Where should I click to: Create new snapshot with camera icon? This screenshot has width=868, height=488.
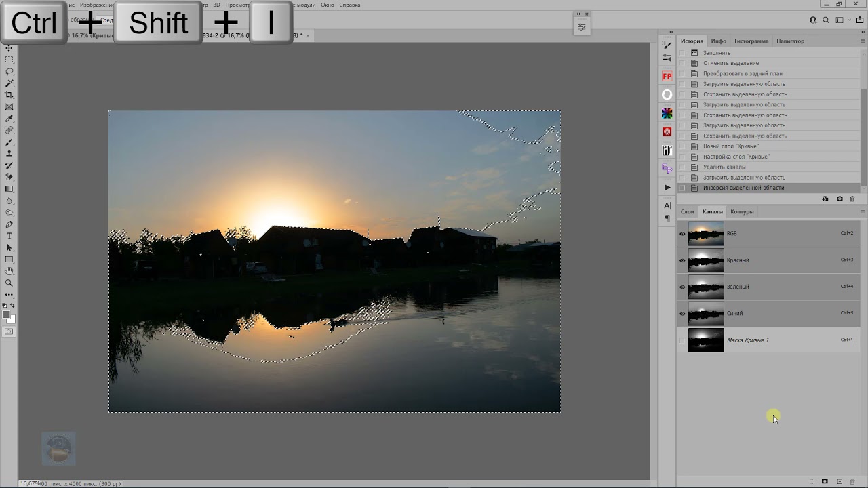click(x=840, y=199)
